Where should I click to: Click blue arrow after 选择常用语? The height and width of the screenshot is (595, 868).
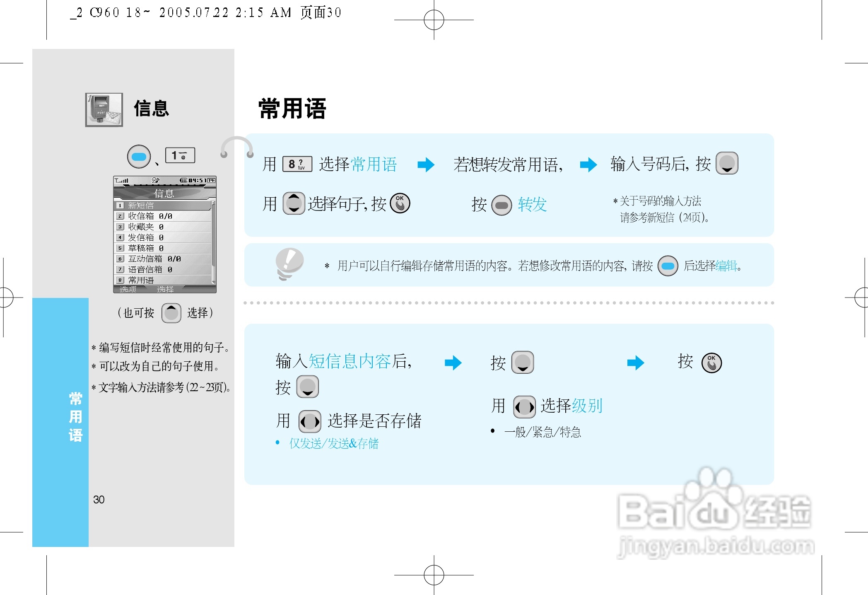426,164
